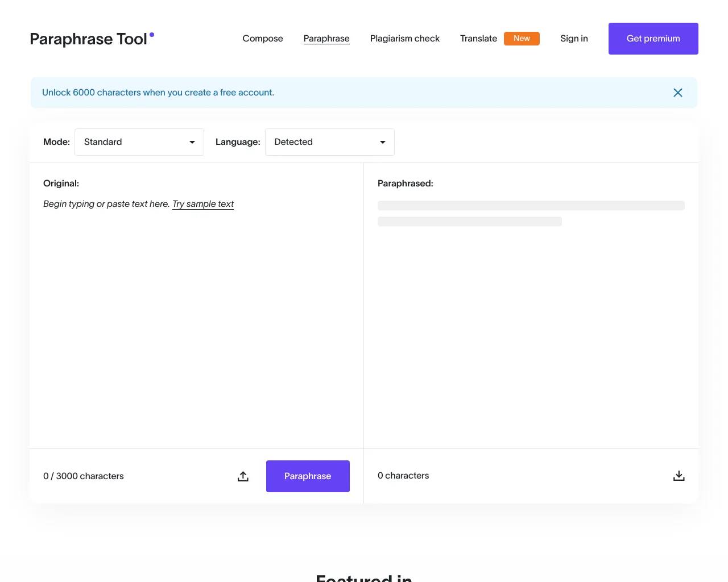Click the Get premium button
Image resolution: width=728 pixels, height=582 pixels.
coord(653,39)
